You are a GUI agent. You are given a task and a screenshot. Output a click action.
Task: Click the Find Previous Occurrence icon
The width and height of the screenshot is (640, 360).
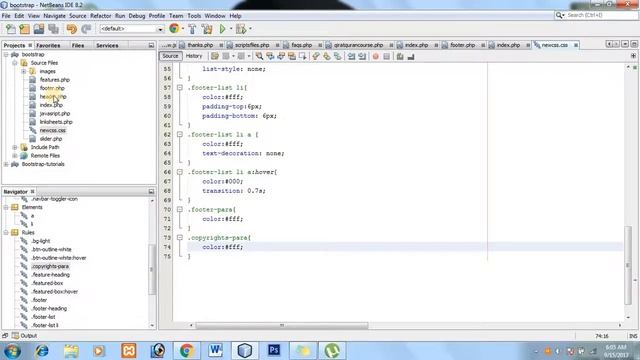270,56
